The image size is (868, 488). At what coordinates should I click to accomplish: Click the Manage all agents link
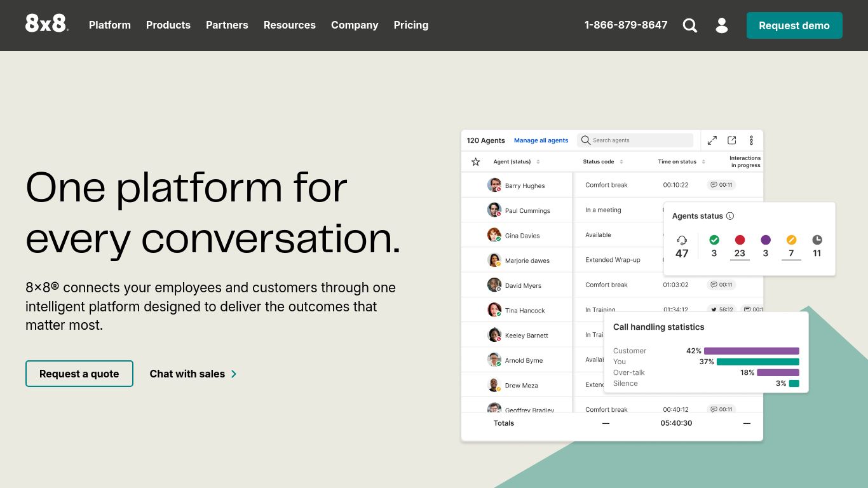click(x=541, y=140)
